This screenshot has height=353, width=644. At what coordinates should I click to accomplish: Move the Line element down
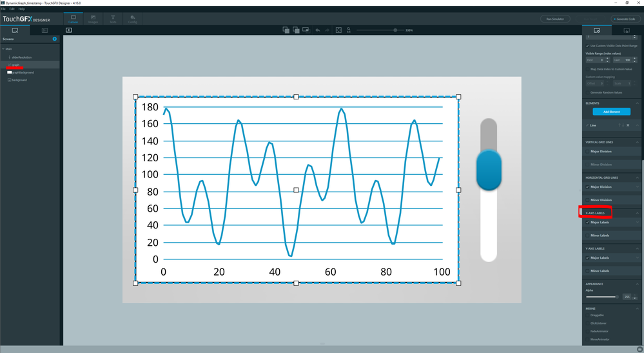623,125
